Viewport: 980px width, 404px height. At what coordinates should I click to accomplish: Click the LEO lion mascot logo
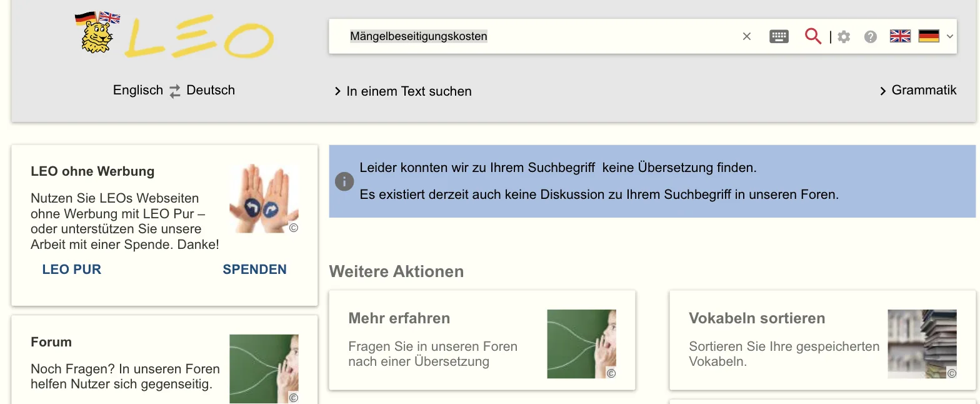97,33
